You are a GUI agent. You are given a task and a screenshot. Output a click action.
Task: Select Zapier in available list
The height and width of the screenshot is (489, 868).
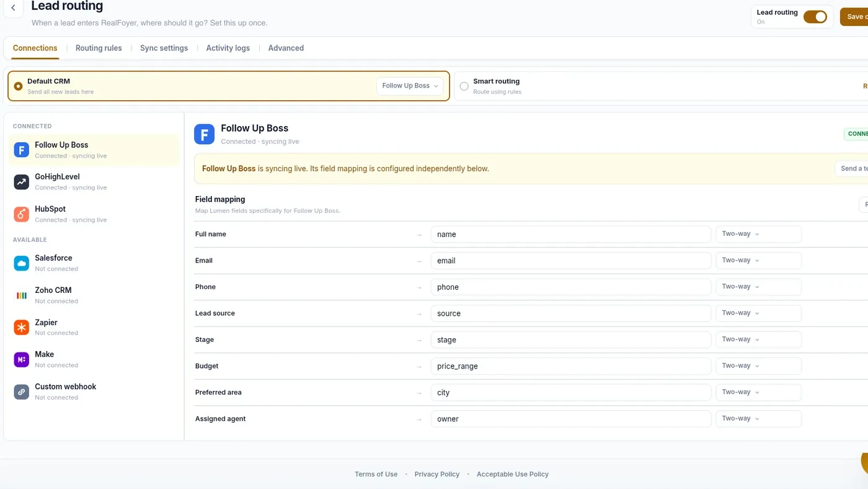[x=94, y=327]
